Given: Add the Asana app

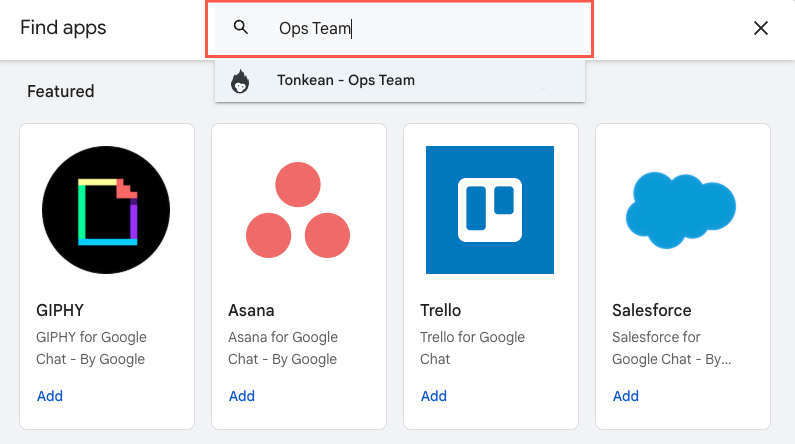Looking at the screenshot, I should tap(242, 396).
